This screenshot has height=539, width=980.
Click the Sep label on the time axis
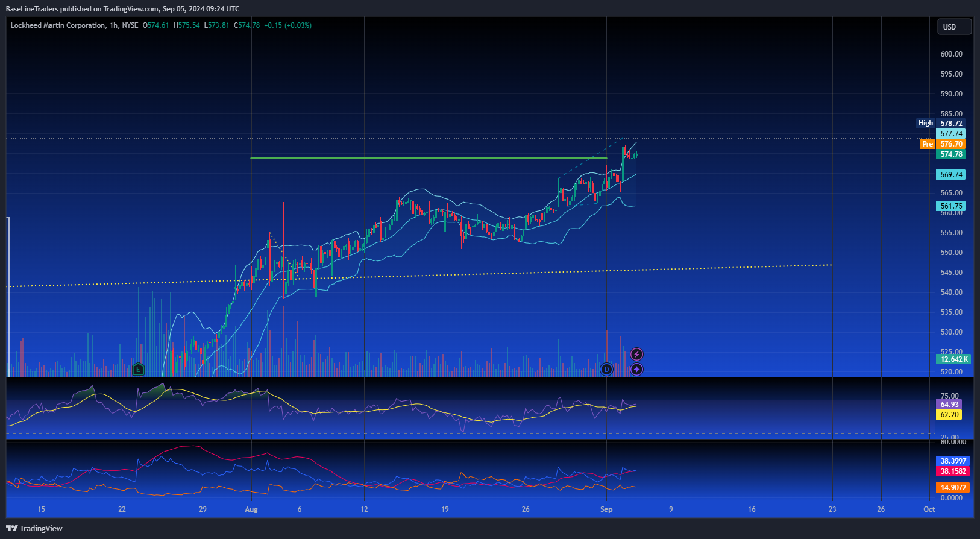606,509
